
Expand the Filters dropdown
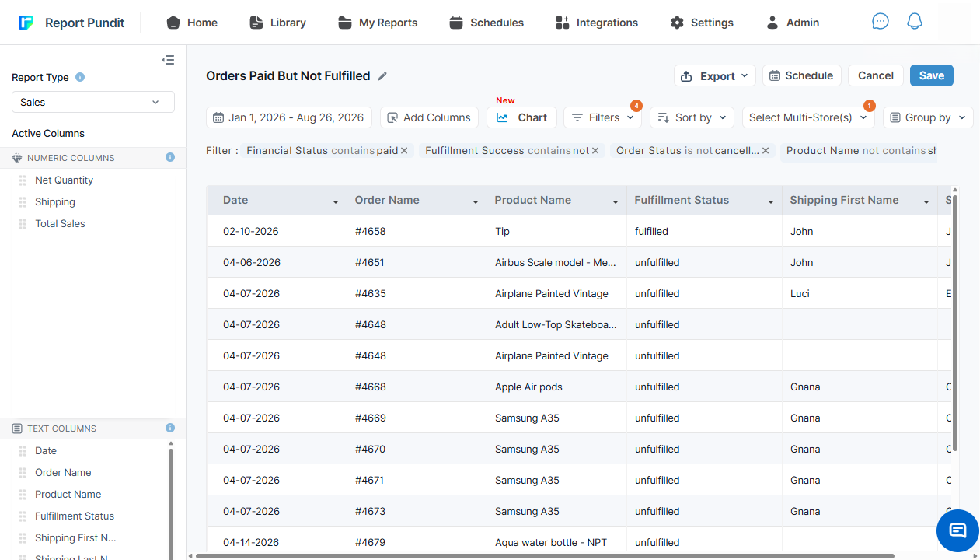point(602,117)
